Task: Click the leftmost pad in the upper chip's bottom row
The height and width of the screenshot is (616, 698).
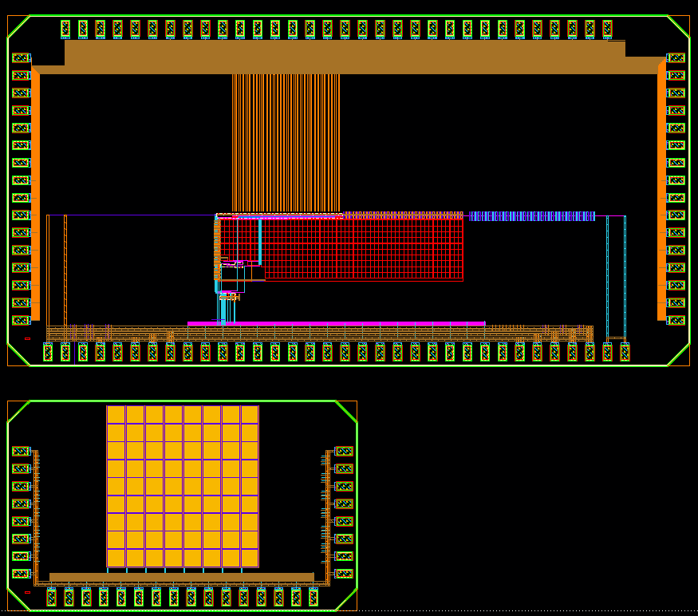Action: [x=48, y=352]
